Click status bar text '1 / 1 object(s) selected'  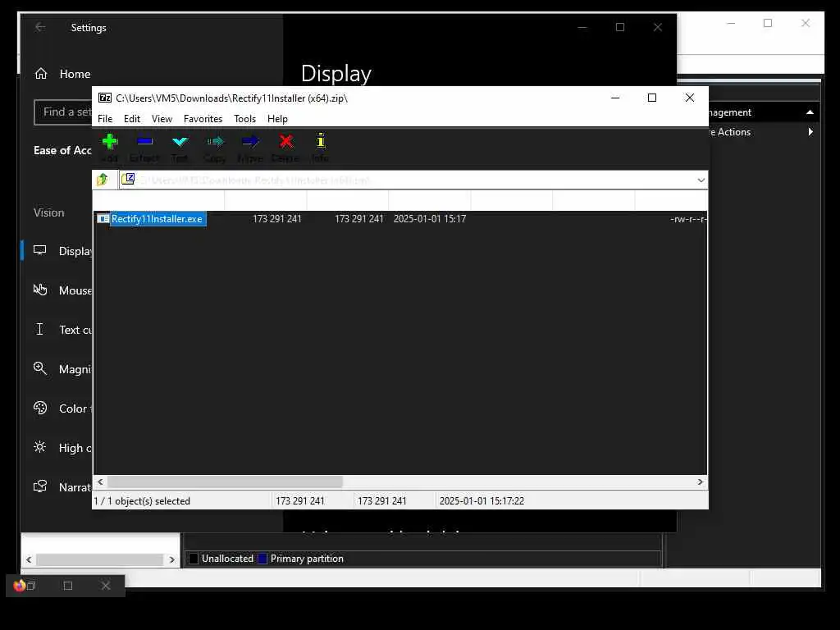pyautogui.click(x=142, y=501)
